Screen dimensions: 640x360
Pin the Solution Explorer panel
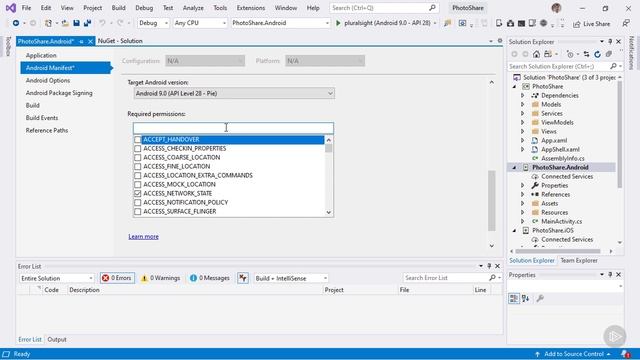[x=610, y=42]
